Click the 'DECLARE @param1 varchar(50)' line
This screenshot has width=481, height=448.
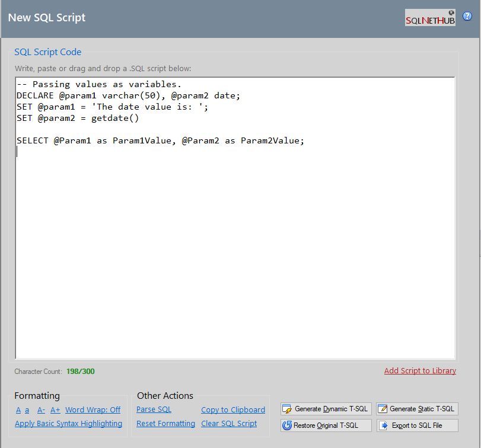click(x=128, y=95)
